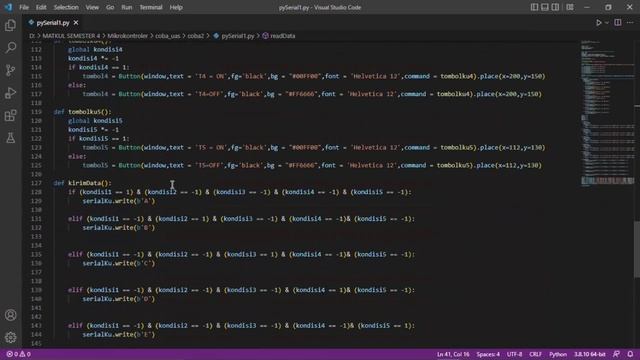Click the minimap code overview
The image size is (640, 360).
click(607, 114)
